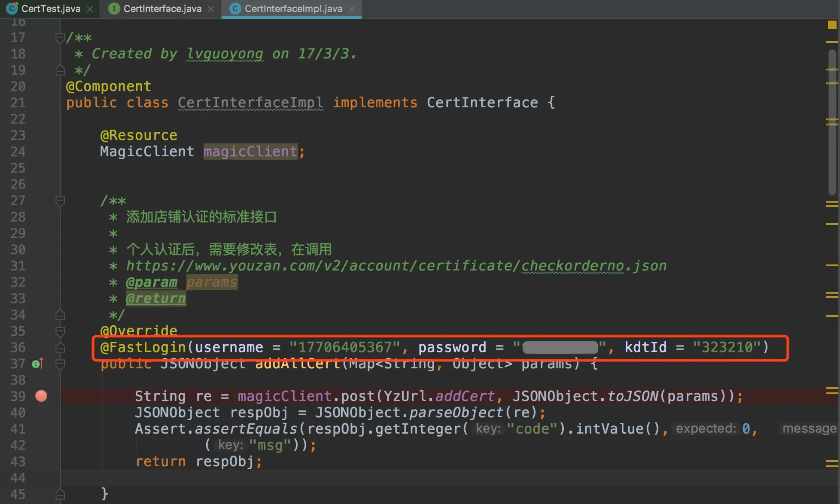Click the fold marker beside @Override annotation
The height and width of the screenshot is (504, 840).
(x=60, y=331)
